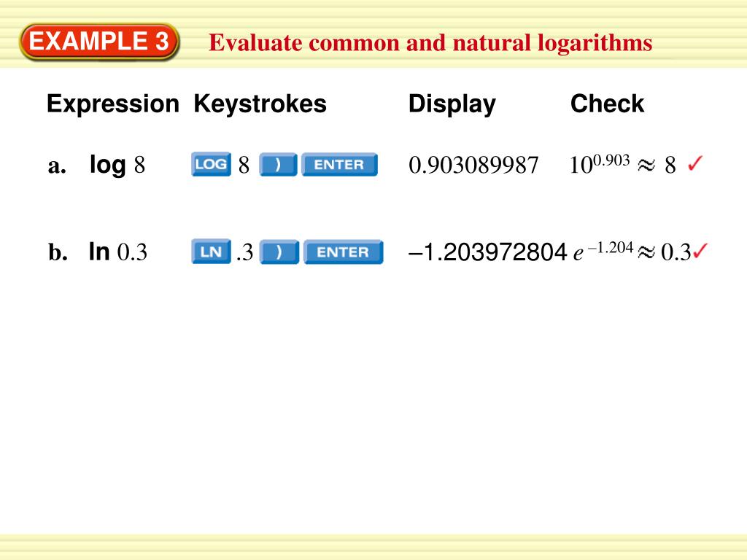Click the display value 0.903089987
747x560 pixels.
[473, 166]
